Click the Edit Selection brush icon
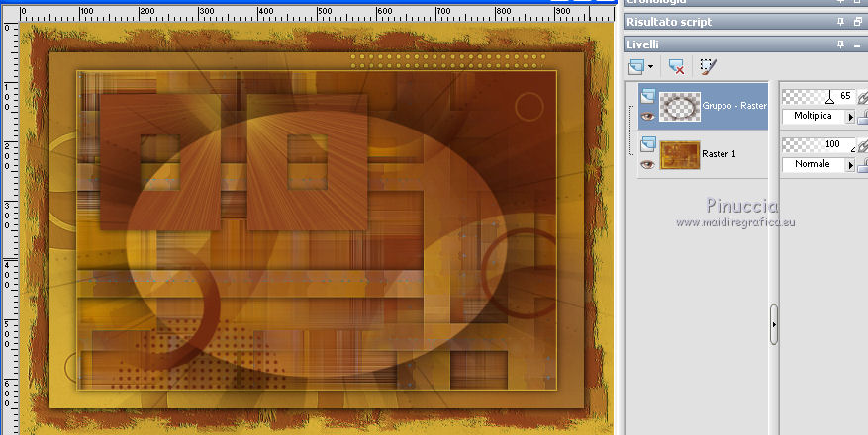Screen dimensions: 868x435 (x=708, y=67)
